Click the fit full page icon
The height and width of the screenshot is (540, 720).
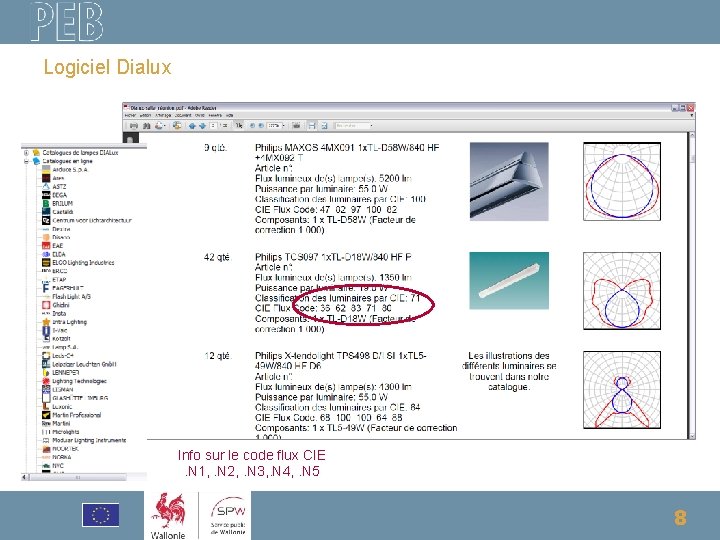click(324, 125)
